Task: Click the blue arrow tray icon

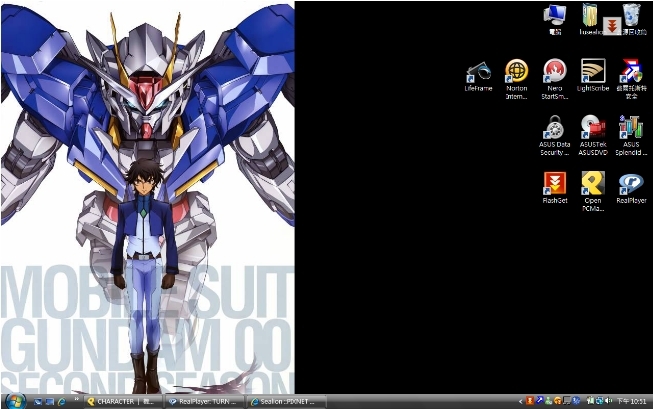Action: point(540,400)
